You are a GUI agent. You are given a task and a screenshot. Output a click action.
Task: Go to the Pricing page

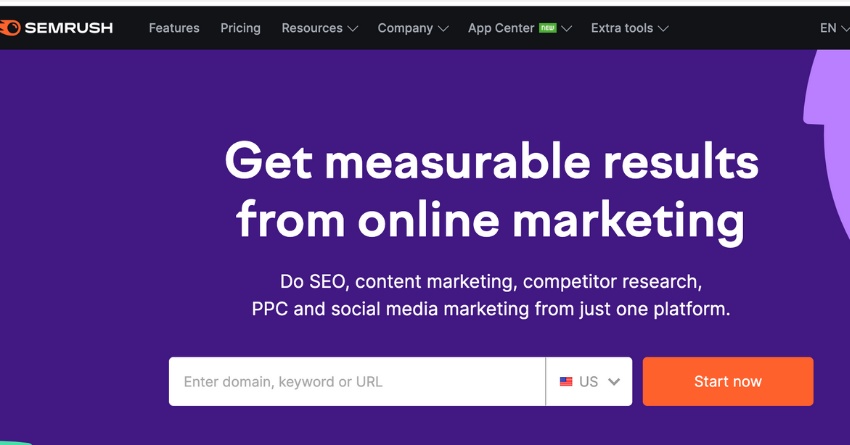point(240,28)
